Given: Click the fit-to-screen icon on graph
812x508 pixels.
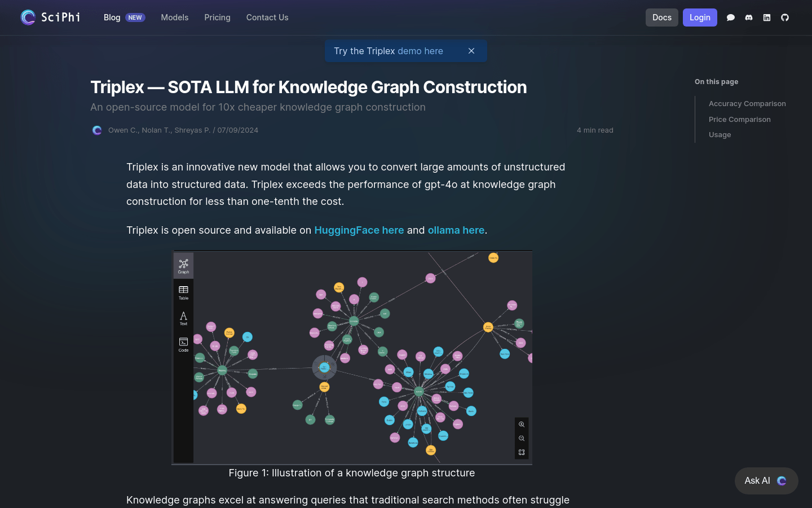Looking at the screenshot, I should point(522,452).
